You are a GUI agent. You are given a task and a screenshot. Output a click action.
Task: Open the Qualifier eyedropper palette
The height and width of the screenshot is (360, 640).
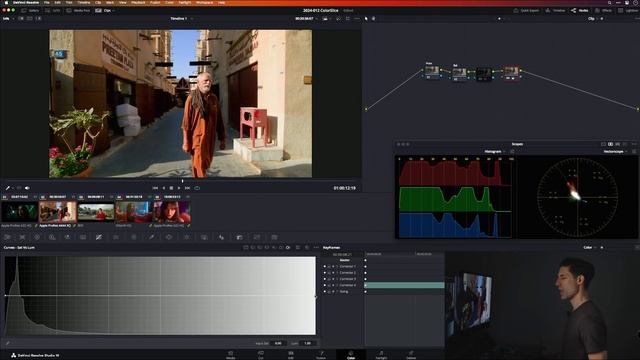pos(151,237)
